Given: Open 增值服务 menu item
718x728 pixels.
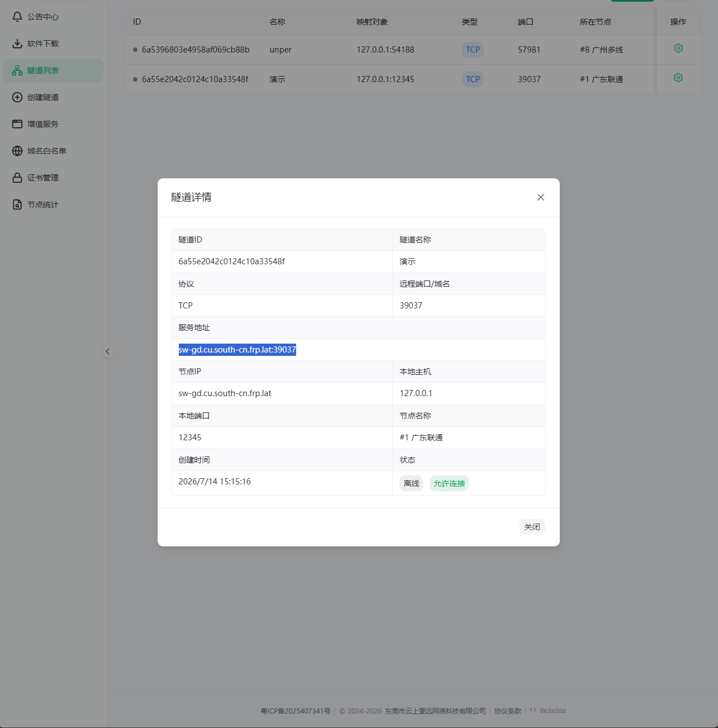Looking at the screenshot, I should tap(53, 124).
